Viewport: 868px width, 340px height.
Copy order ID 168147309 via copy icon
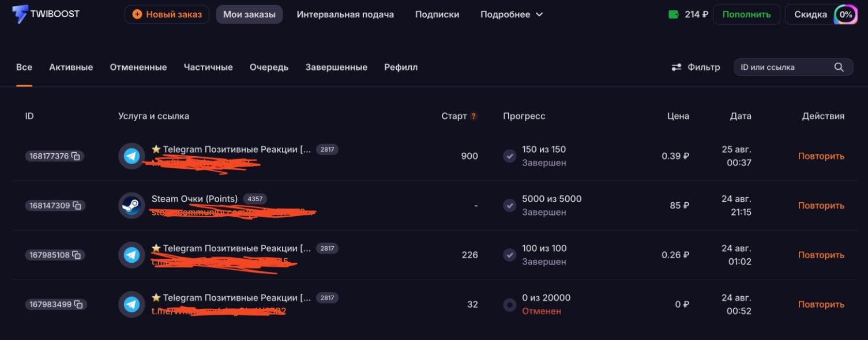tap(77, 206)
